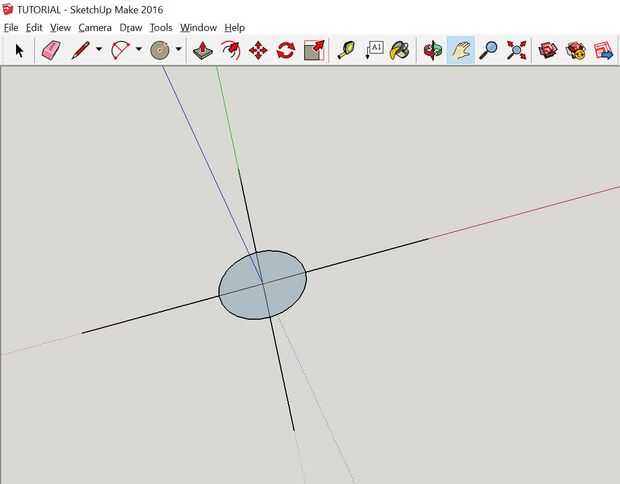Click the SketchUp logo in title bar
Viewport: 620px width, 484px height.
8,9
